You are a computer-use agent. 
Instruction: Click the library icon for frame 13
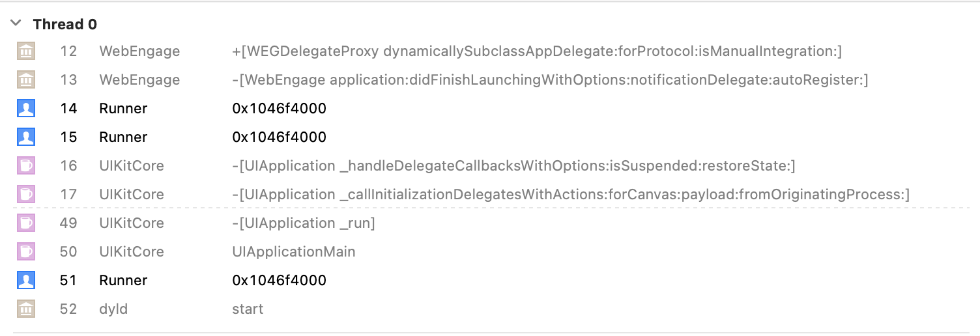tap(25, 79)
